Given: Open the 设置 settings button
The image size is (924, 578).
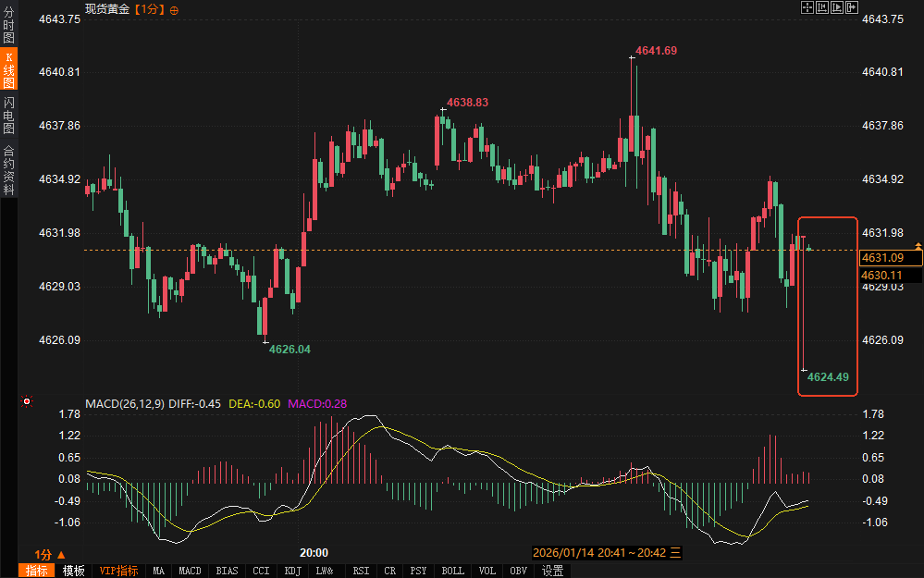Looking at the screenshot, I should [552, 571].
